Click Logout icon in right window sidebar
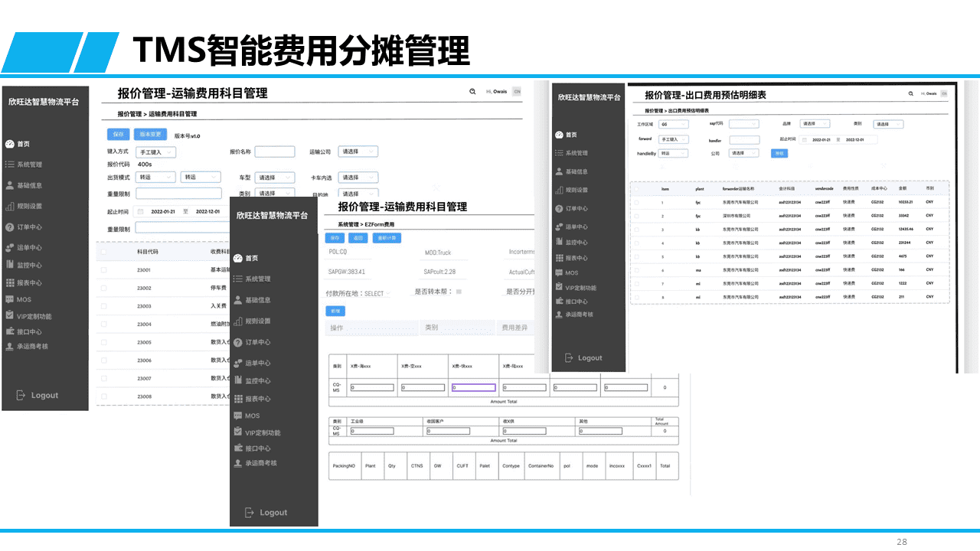The height and width of the screenshot is (551, 980). click(569, 357)
